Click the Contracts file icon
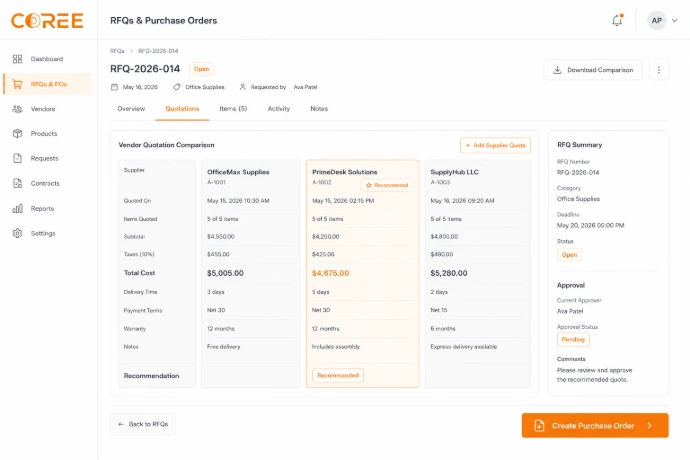Screen dimensions: 690x460 click(x=17, y=183)
